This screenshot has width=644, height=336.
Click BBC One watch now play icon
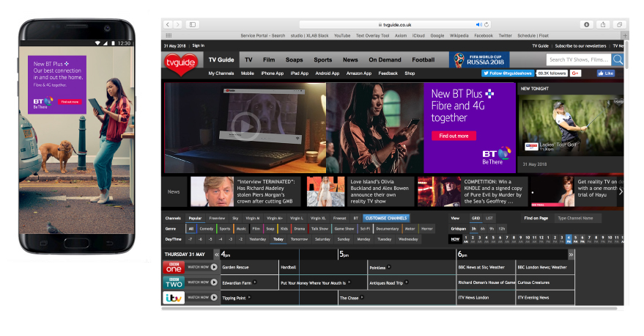coord(213,267)
